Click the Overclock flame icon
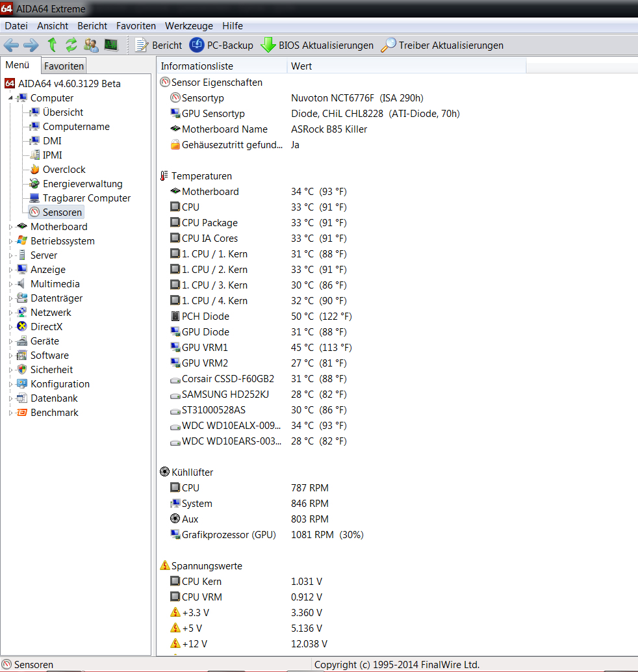 tap(35, 170)
